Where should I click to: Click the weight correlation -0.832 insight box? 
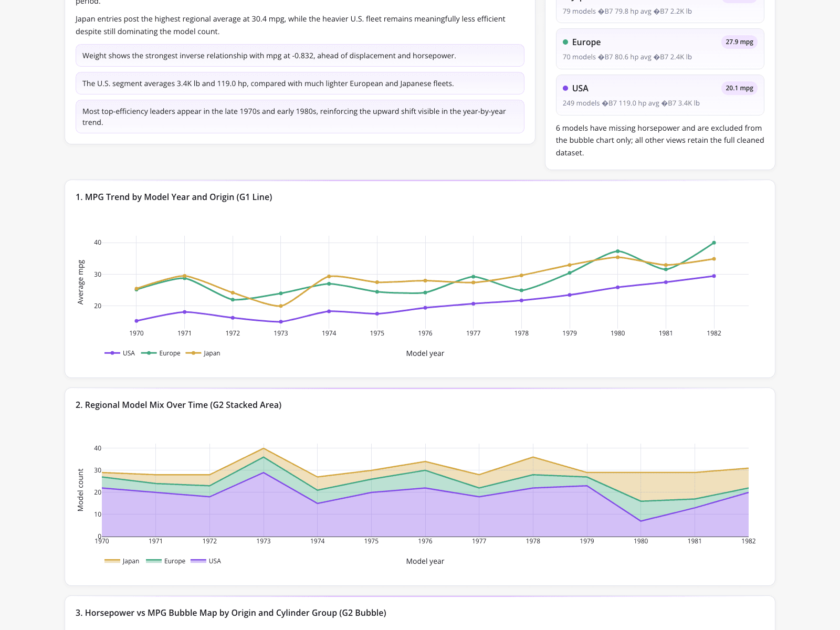point(300,56)
